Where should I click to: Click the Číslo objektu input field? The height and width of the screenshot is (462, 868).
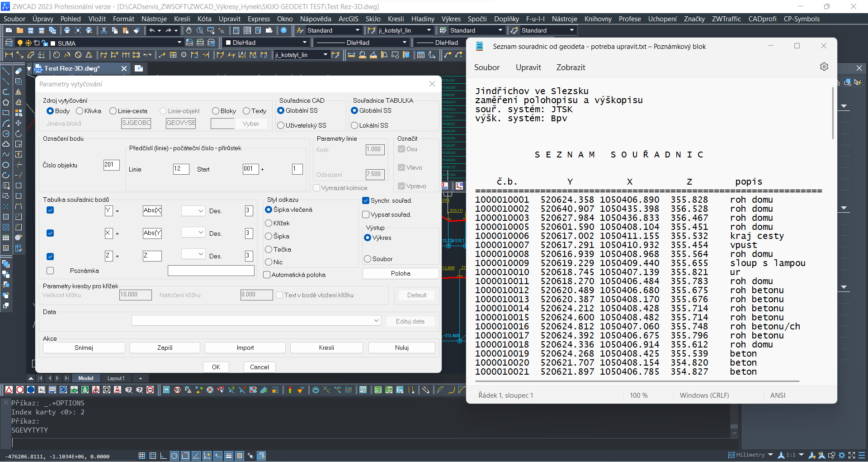point(111,165)
